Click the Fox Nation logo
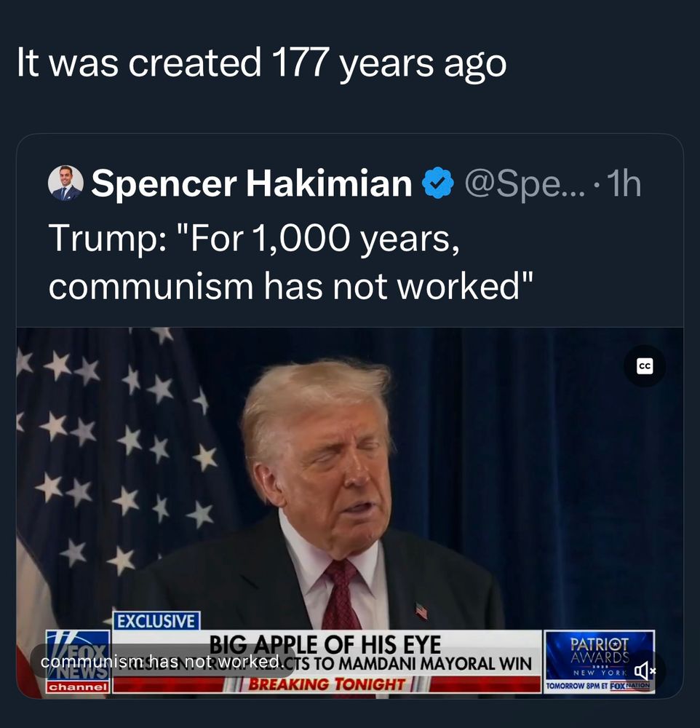The width and height of the screenshot is (700, 728). 631,686
